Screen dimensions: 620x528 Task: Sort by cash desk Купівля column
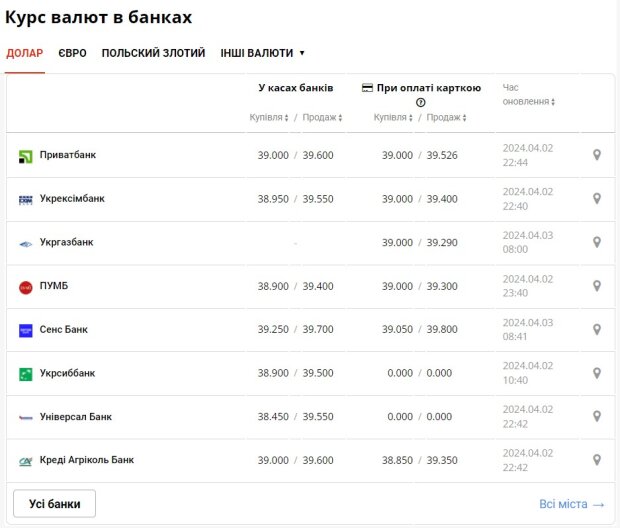(269, 117)
